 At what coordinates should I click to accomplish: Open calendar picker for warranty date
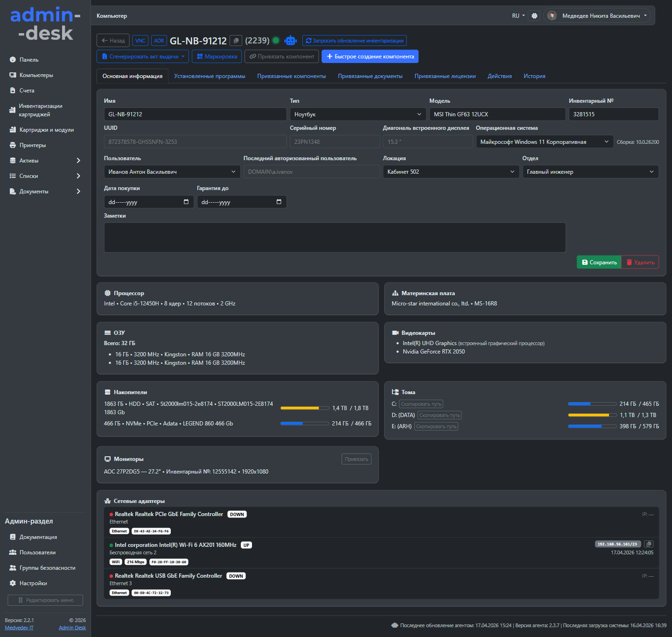279,202
